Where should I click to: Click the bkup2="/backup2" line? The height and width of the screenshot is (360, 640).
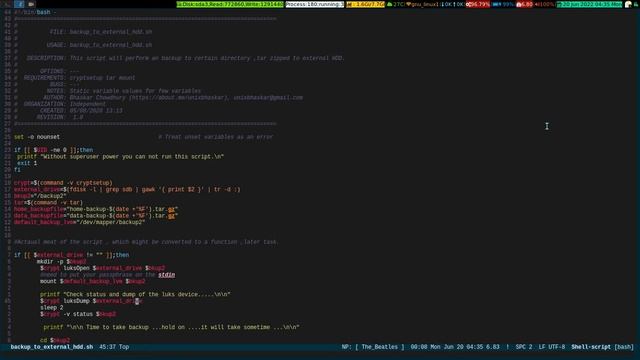[x=40, y=196]
